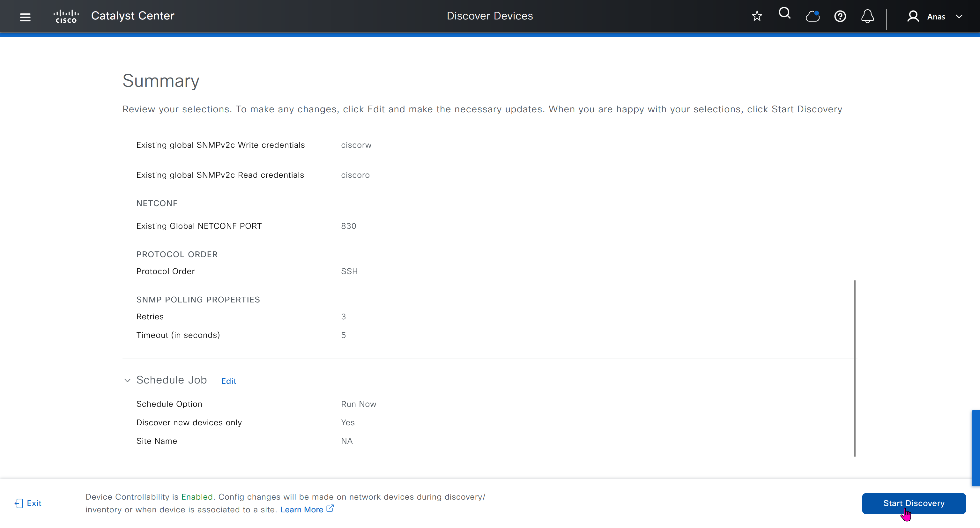Open the Learn More link
Screen dimensions: 980x528
(x=301, y=510)
